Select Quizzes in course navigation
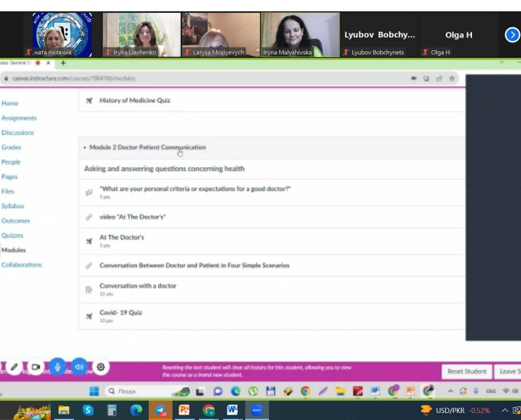Viewport: 521px width, 420px height. [12, 236]
